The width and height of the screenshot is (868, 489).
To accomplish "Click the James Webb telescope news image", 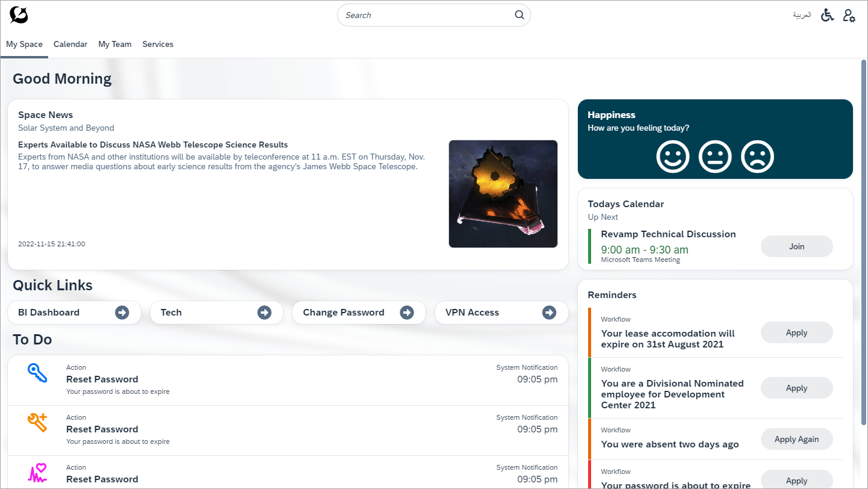I will 503,194.
